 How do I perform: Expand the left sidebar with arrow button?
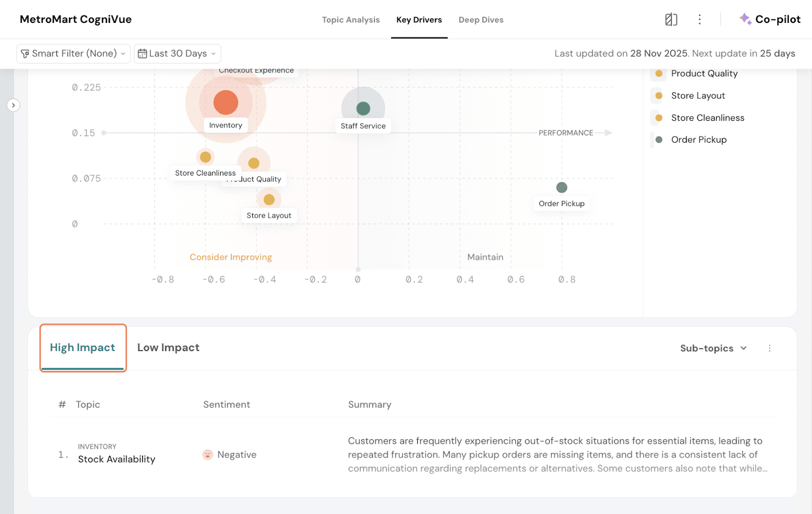tap(13, 105)
